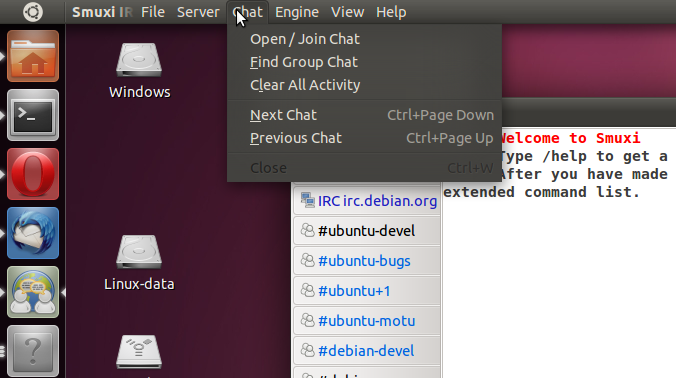676x378 pixels.
Task: Open Thunderbird mail launcher icon
Action: click(33, 233)
